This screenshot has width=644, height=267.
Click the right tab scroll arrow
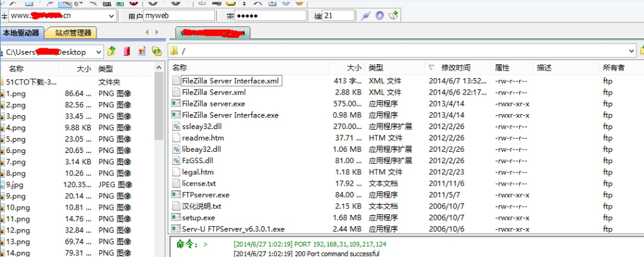(x=157, y=32)
